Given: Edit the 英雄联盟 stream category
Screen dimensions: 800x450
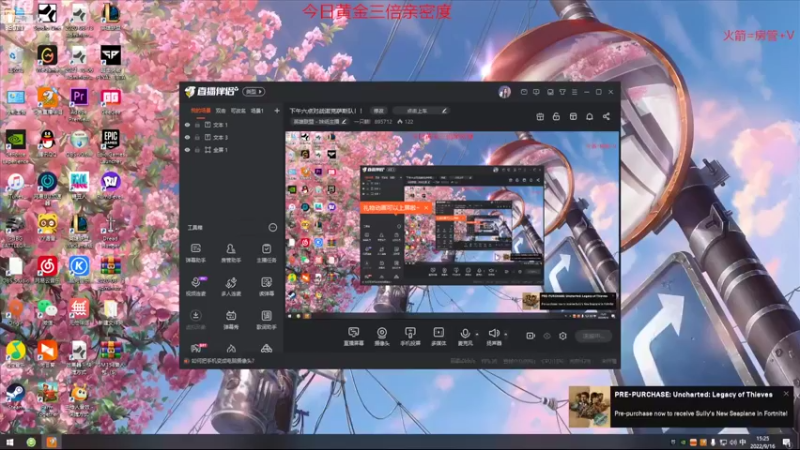Looking at the screenshot, I should click(x=319, y=122).
